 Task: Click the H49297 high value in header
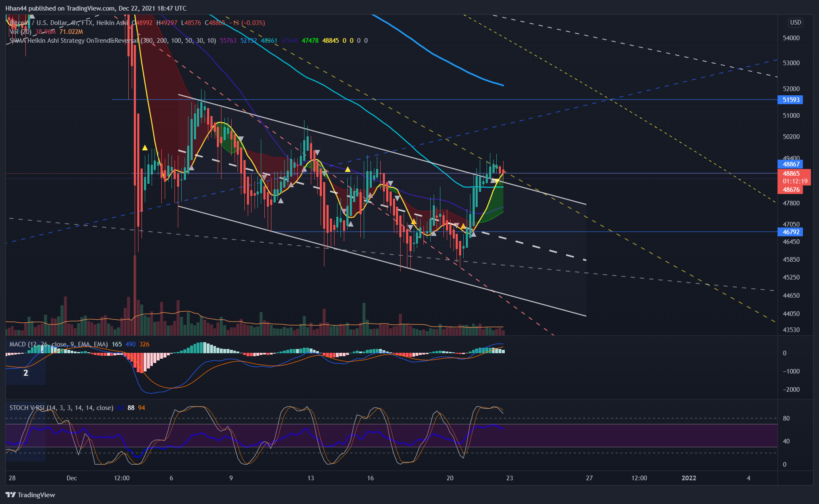167,23
